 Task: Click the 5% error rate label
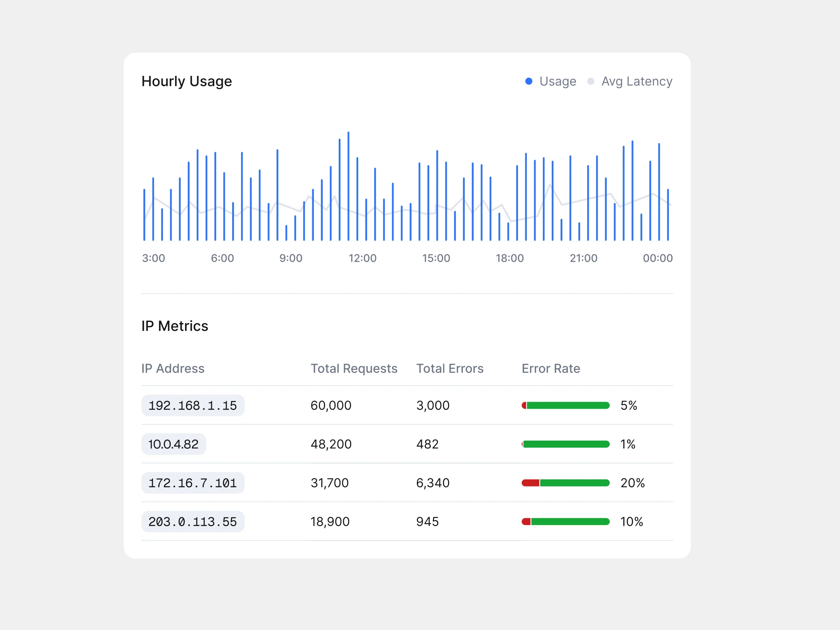629,406
